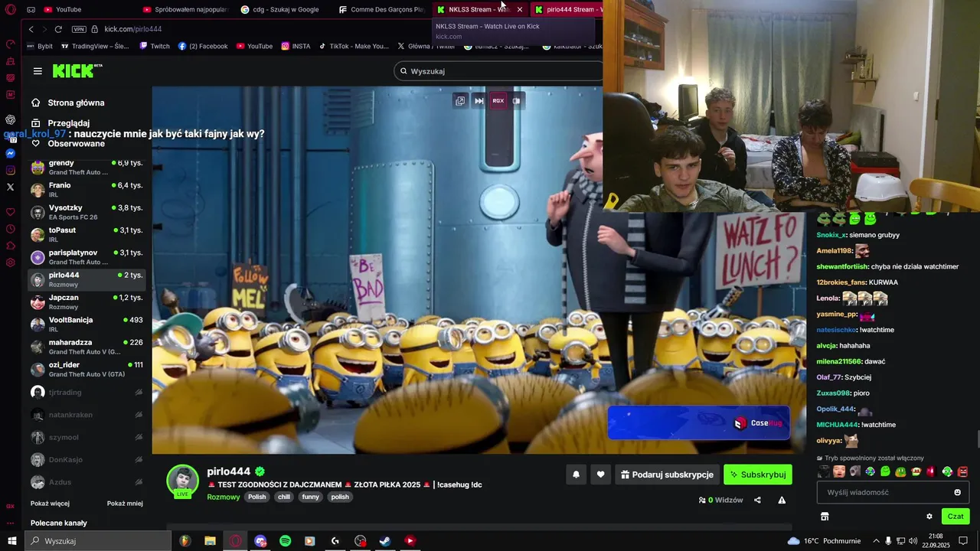This screenshot has width=980, height=551.
Task: Open ozi_rider channel in sidebar
Action: (x=87, y=369)
